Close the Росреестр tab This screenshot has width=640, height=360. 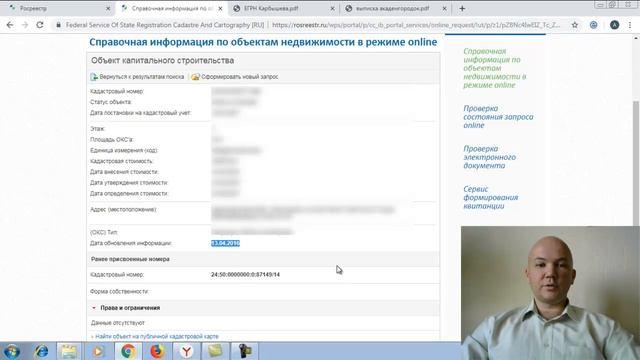click(x=108, y=8)
